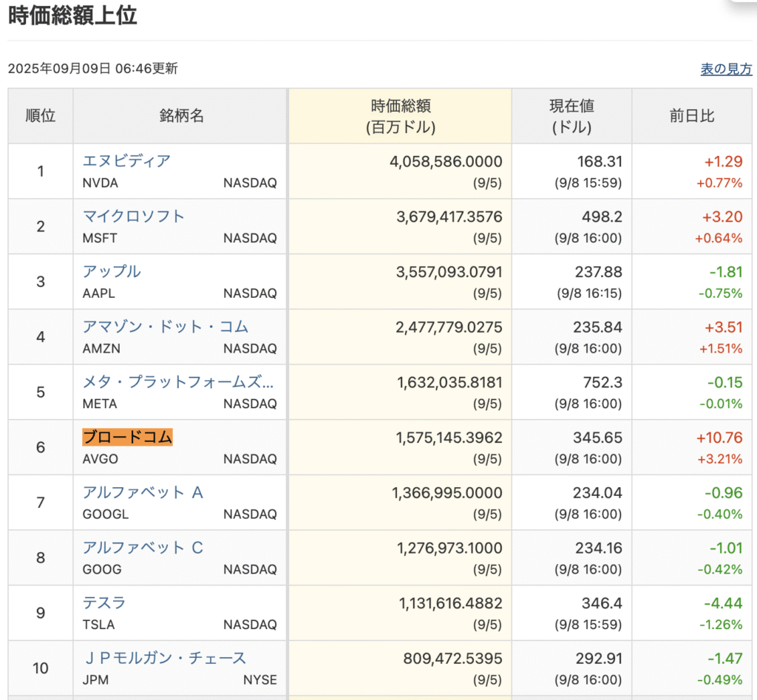Image resolution: width=757 pixels, height=700 pixels.
Task: Click the 時価総額上位 page heading
Action: point(72,15)
